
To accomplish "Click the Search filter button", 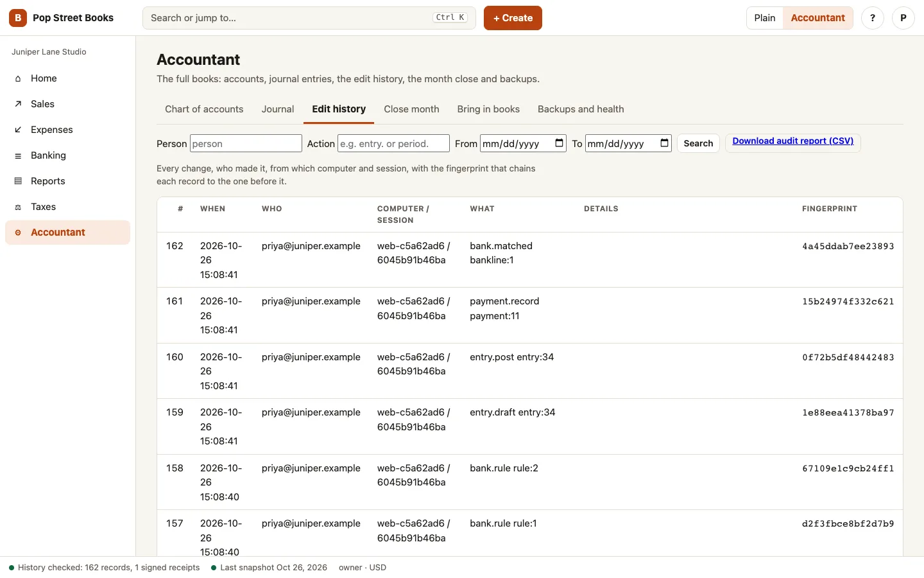I will (x=698, y=143).
